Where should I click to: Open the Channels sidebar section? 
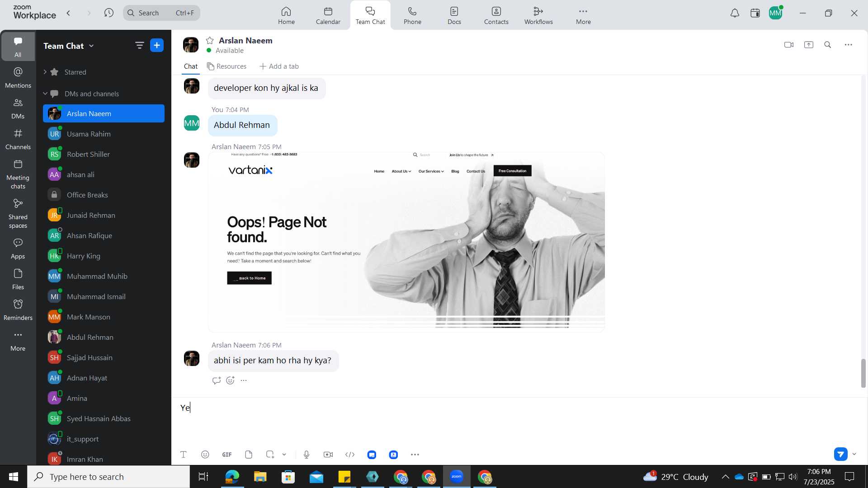(18, 139)
